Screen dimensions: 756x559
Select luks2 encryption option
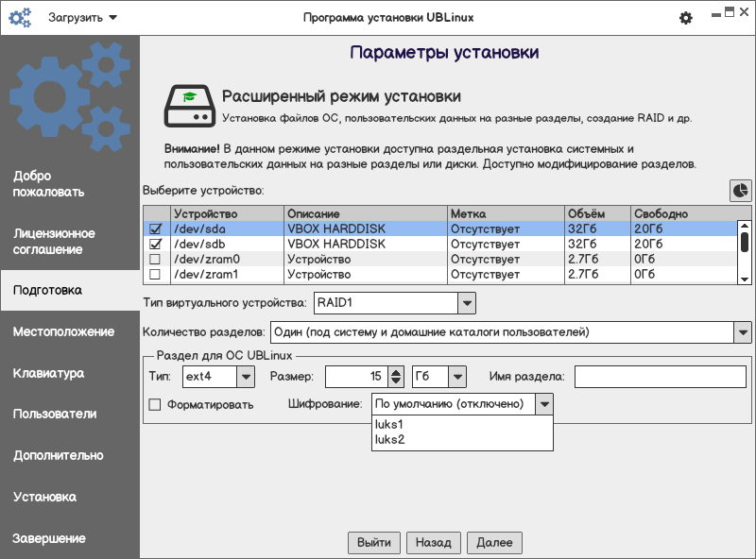tap(388, 439)
